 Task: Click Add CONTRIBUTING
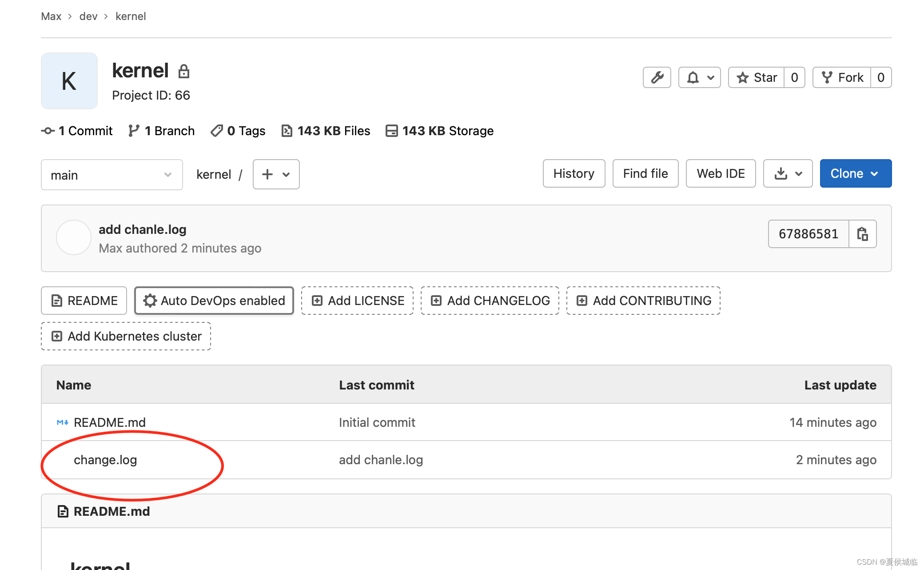coord(644,301)
